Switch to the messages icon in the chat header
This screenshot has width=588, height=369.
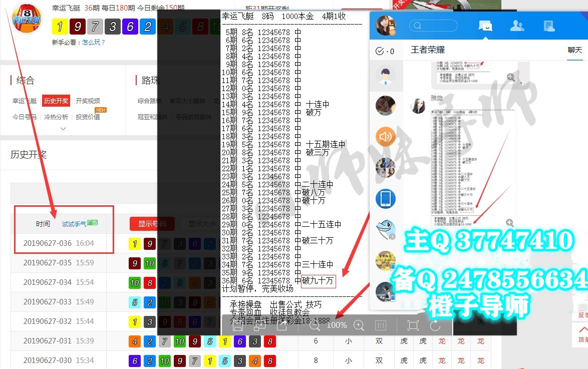[x=485, y=26]
